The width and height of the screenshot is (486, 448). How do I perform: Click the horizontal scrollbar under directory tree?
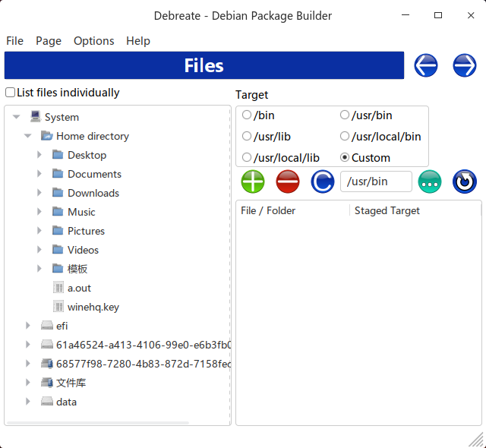click(99, 422)
